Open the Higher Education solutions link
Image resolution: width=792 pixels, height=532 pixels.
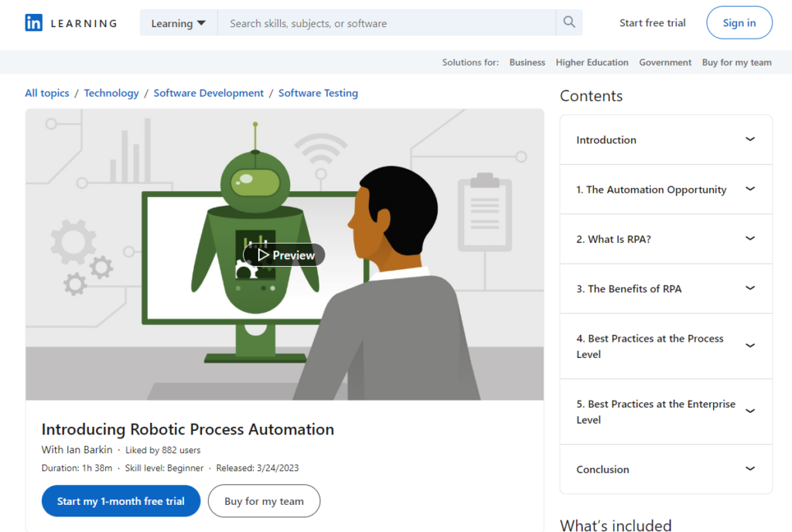click(592, 62)
